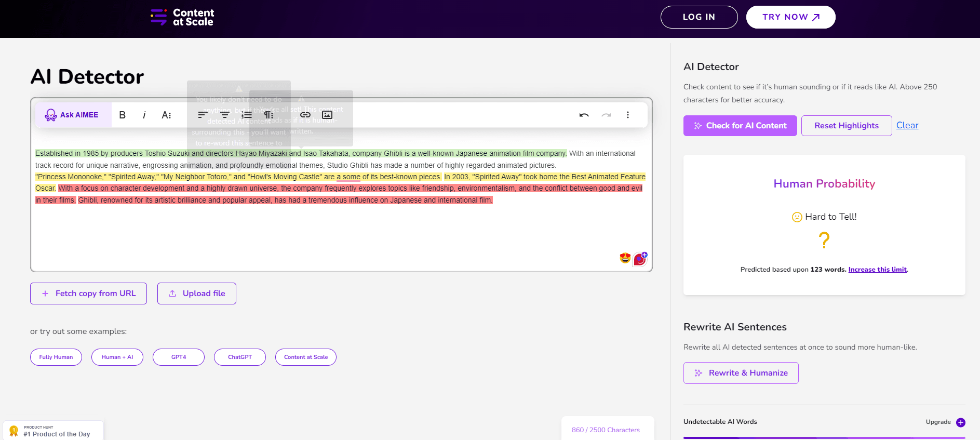
Task: Toggle italic formatting in the editor
Action: [x=144, y=115]
